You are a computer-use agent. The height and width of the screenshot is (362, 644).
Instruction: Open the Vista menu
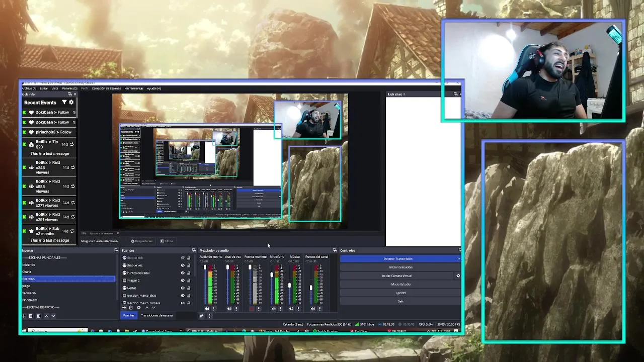click(x=55, y=88)
